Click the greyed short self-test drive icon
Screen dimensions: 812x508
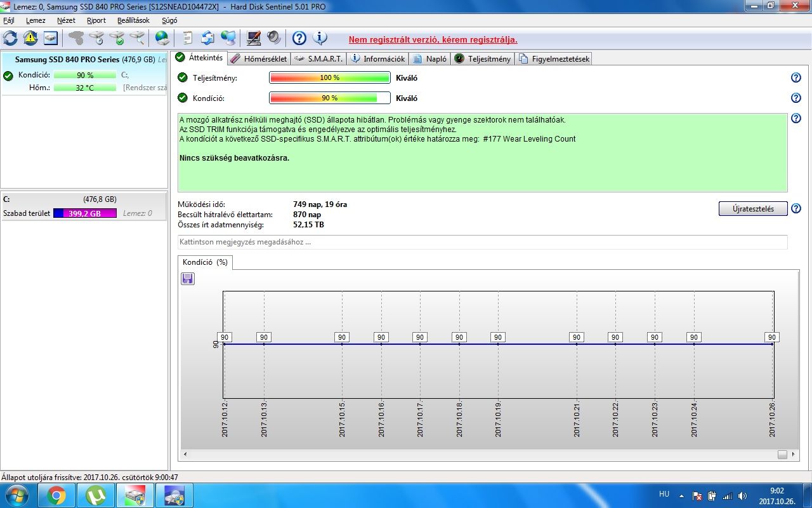tap(76, 38)
